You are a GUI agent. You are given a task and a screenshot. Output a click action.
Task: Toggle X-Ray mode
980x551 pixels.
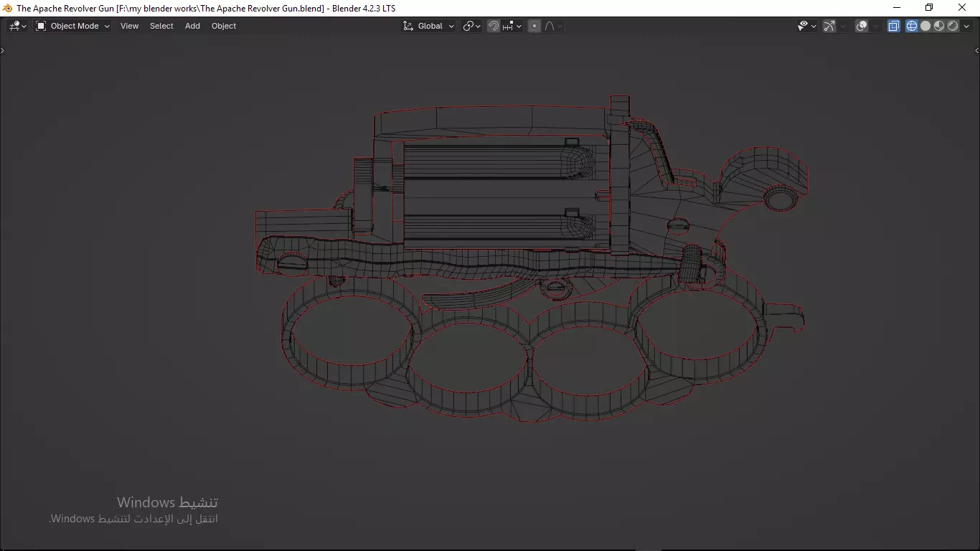tap(894, 26)
